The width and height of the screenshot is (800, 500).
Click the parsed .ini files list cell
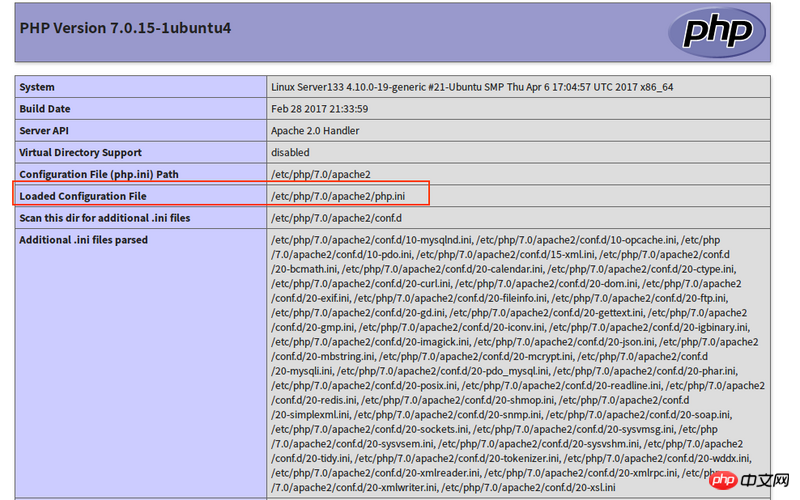[518, 363]
